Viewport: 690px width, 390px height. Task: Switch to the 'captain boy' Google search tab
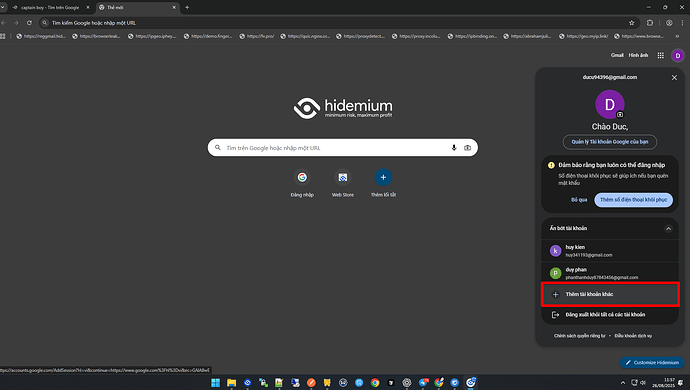50,7
